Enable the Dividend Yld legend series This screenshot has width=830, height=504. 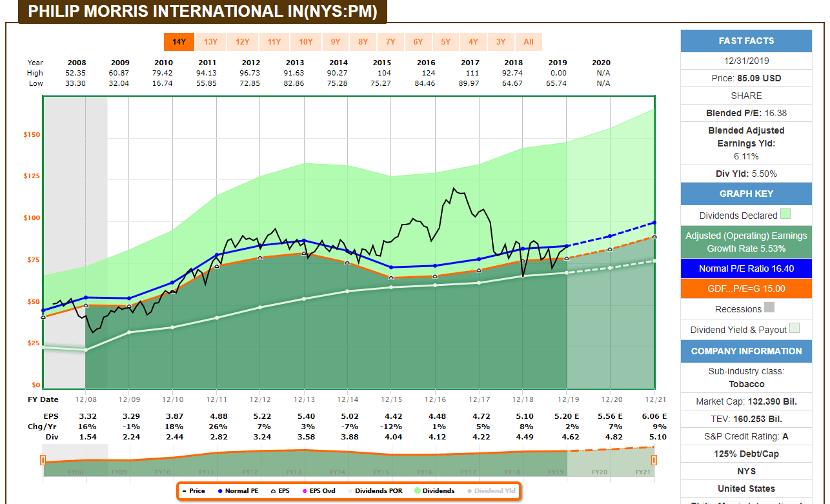click(491, 490)
